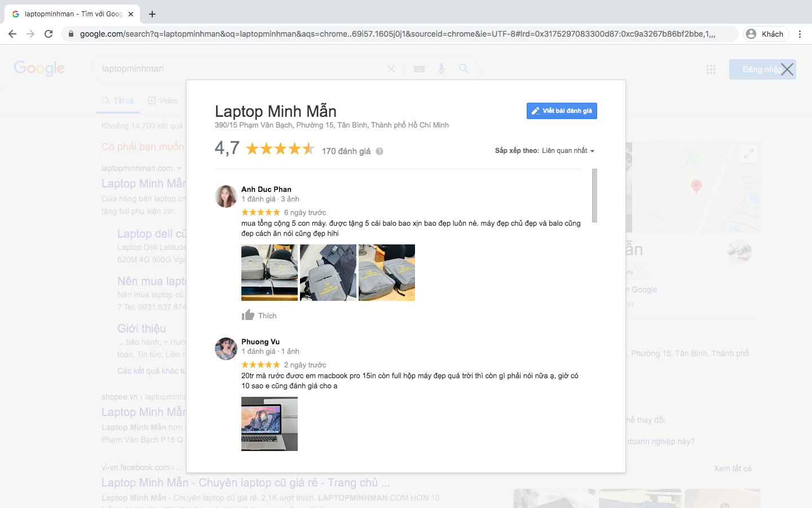
Task: Select the Tất cả search tab
Action: [x=118, y=100]
